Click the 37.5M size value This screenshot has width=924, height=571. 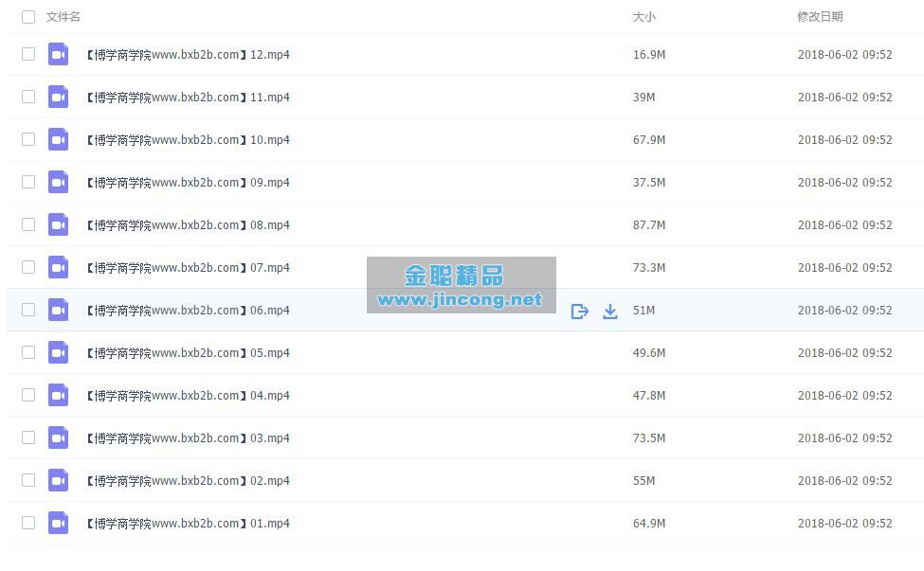point(649,183)
